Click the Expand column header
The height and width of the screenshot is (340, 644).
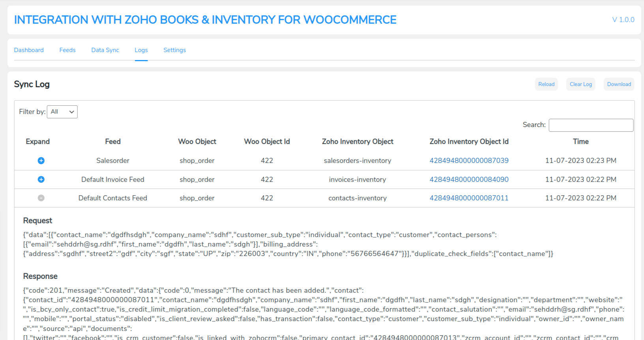tap(38, 142)
